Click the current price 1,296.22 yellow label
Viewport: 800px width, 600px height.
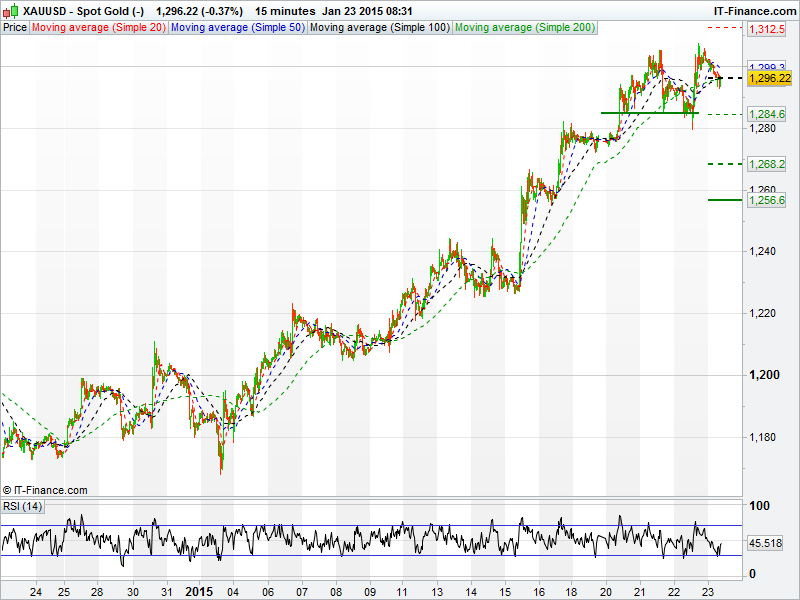[769, 78]
